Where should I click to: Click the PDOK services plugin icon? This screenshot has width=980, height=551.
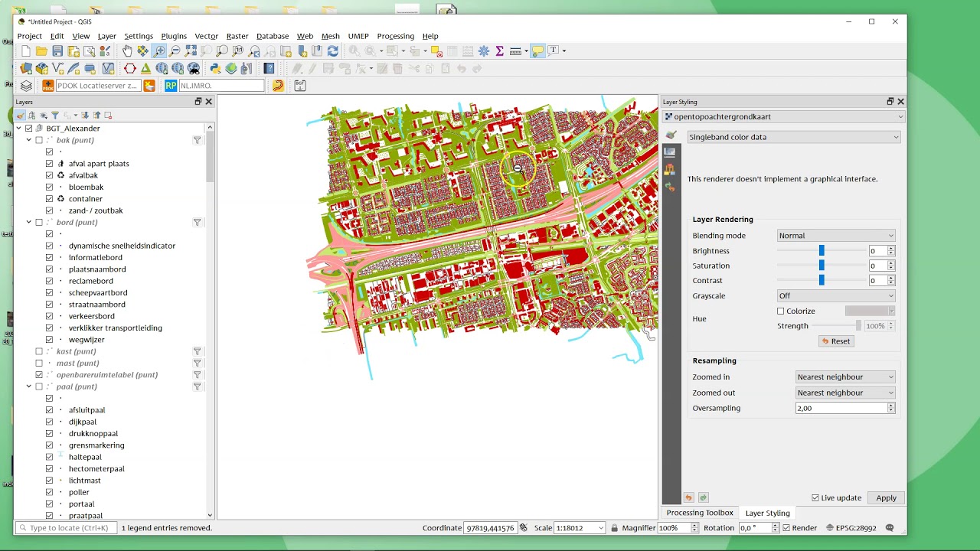pos(48,86)
